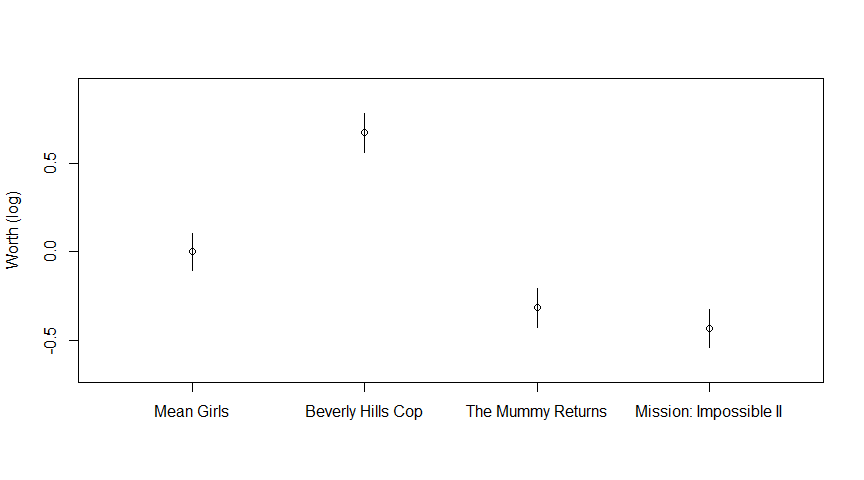Viewport: 864px width, 480px height.
Task: Click the Beverly Hills Cop data point circle
Action: 364,133
